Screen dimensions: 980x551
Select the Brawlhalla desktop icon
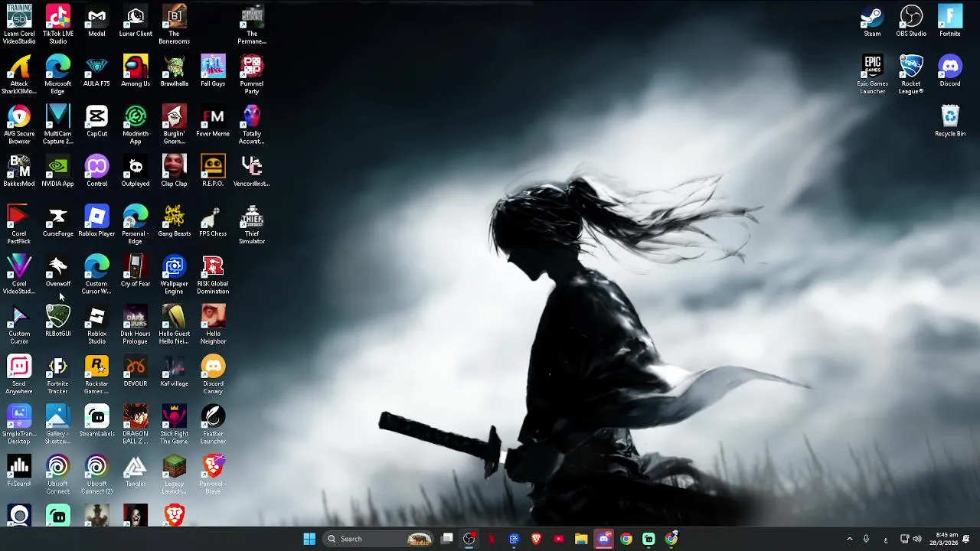tap(174, 71)
